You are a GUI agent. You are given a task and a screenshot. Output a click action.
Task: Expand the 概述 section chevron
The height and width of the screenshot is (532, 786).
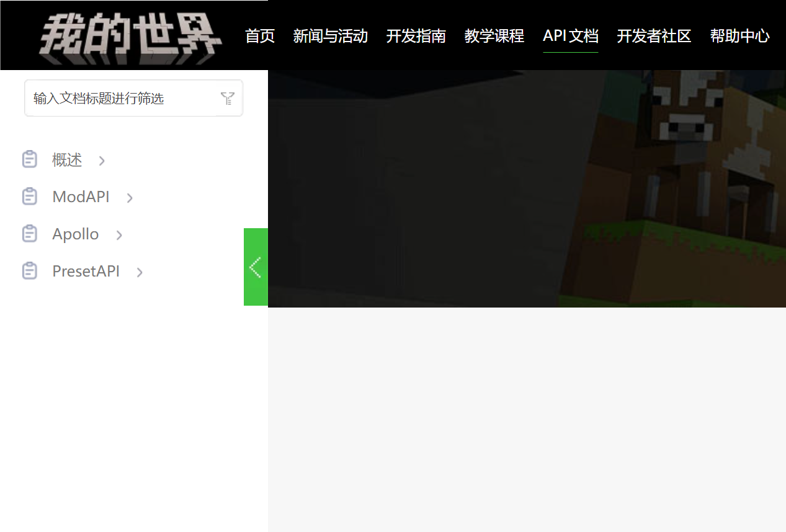pos(102,161)
